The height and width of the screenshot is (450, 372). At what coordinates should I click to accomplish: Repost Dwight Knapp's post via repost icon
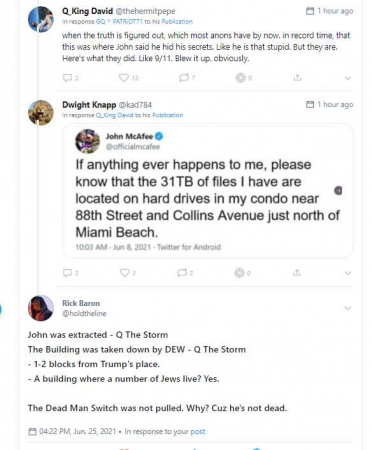point(182,273)
